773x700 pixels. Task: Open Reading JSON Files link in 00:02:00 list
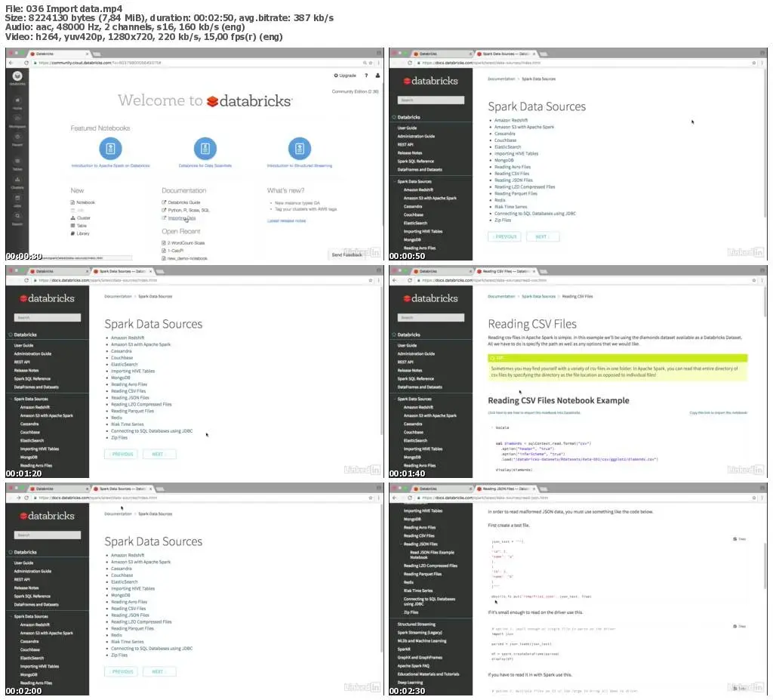130,615
